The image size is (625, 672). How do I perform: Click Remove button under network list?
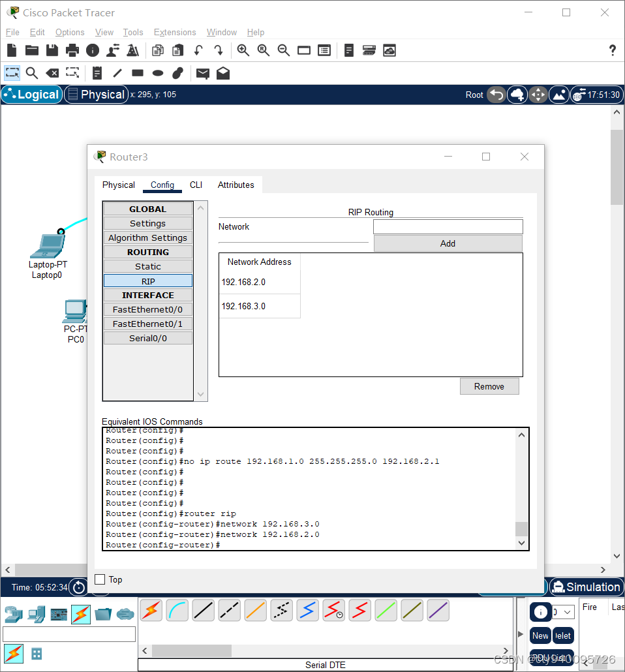[x=489, y=387]
